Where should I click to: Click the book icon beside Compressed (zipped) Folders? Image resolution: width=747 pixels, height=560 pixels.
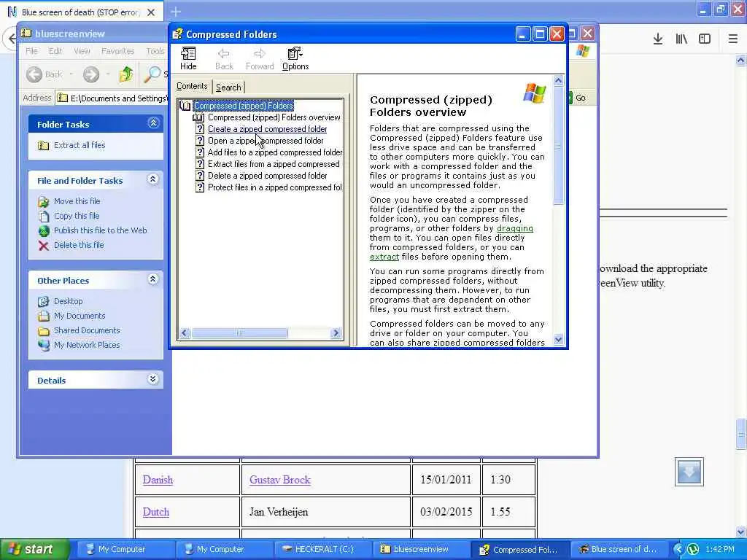[x=185, y=106]
